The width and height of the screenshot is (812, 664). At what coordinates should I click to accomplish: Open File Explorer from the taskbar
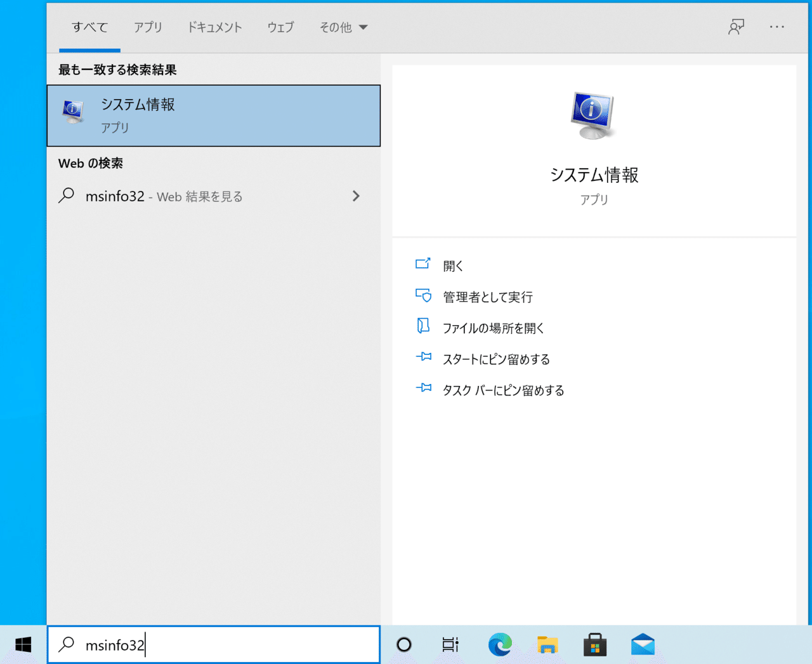tap(547, 644)
